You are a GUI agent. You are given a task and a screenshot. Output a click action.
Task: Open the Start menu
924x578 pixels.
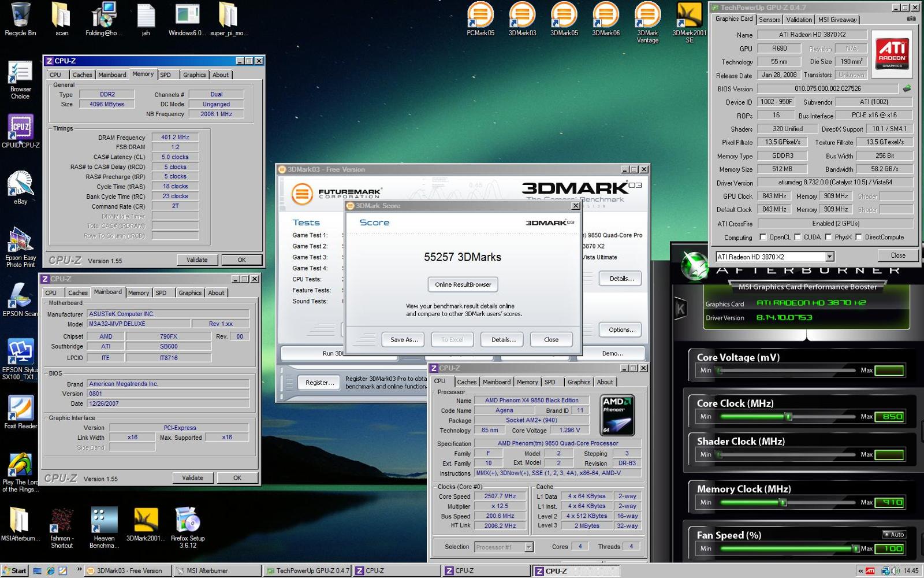coord(14,570)
